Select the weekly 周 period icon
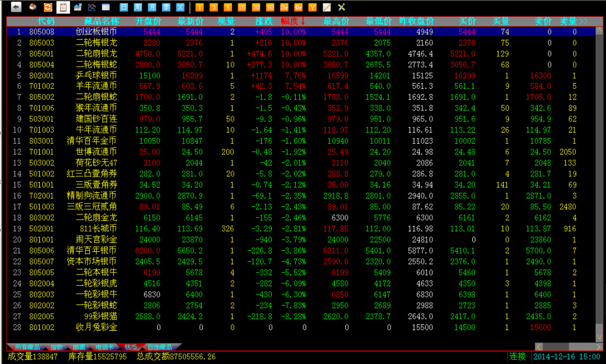606x364 pixels. pos(138,7)
